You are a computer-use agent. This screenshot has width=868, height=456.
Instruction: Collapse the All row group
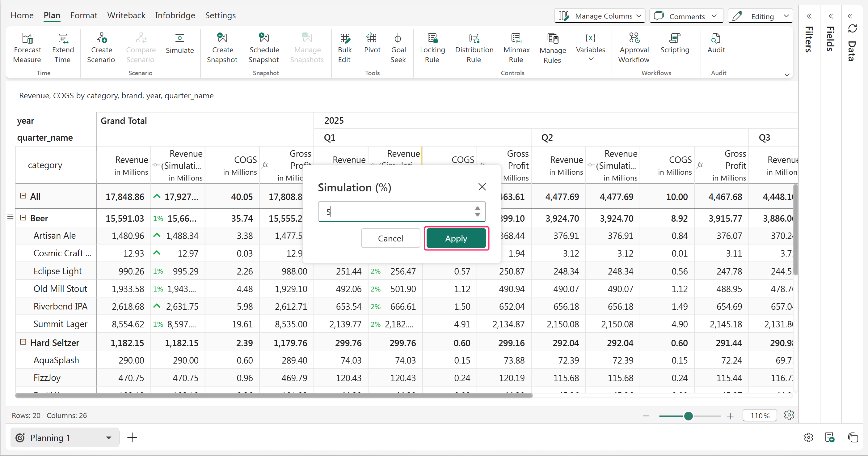pos(23,196)
